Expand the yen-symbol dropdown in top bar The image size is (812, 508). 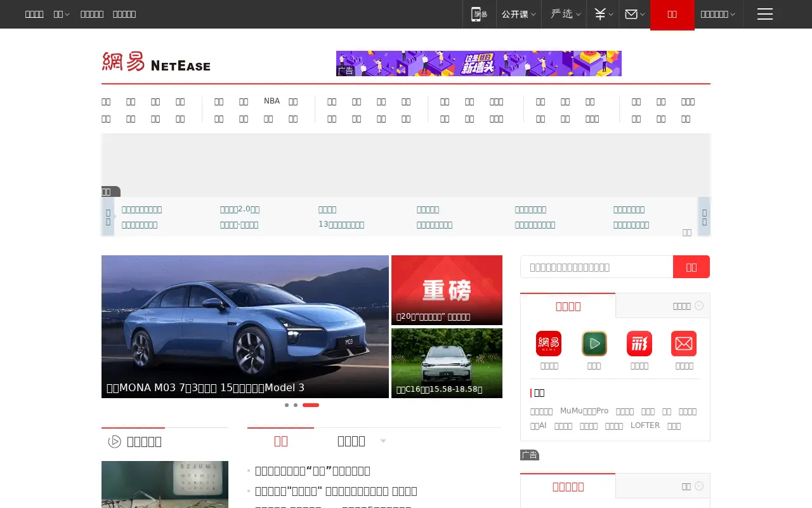(603, 14)
